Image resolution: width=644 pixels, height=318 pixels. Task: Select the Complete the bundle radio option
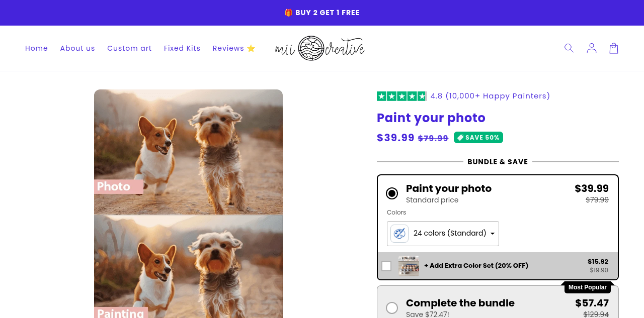click(392, 308)
